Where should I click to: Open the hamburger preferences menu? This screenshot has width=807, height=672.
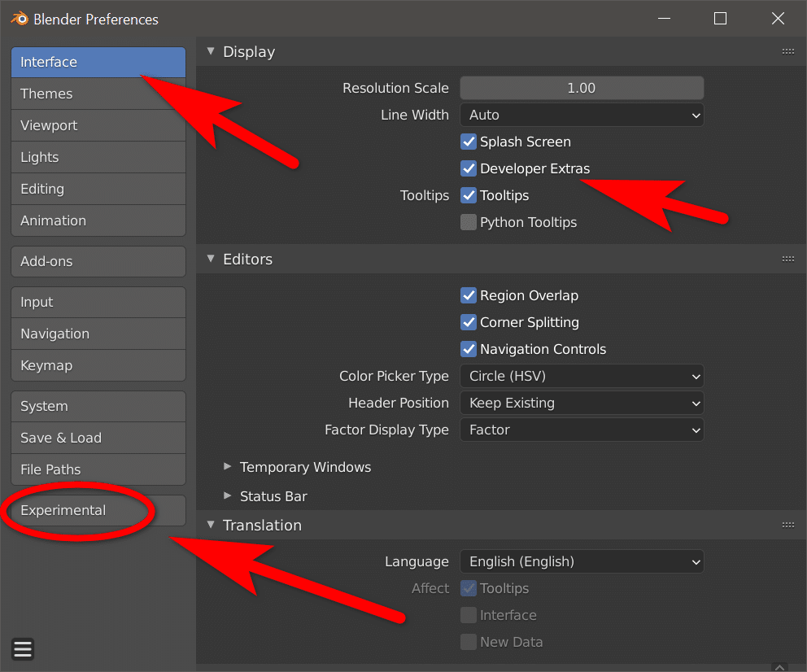pyautogui.click(x=23, y=649)
